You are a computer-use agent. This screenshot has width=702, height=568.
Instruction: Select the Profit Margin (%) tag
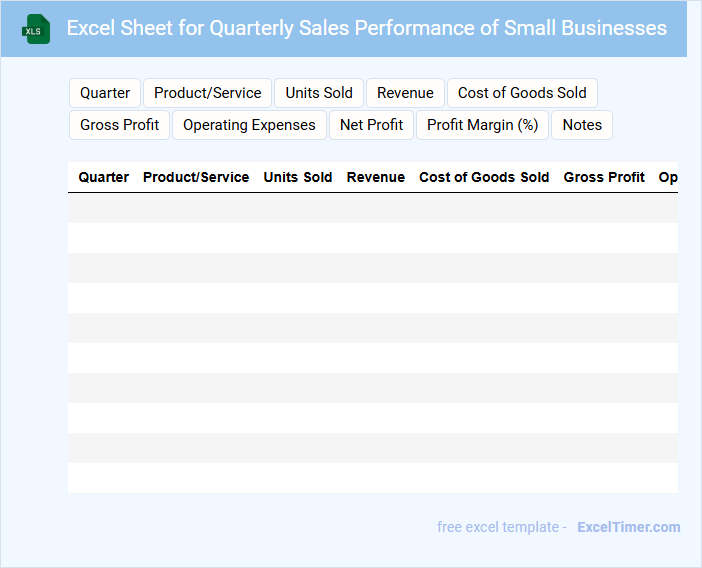483,125
